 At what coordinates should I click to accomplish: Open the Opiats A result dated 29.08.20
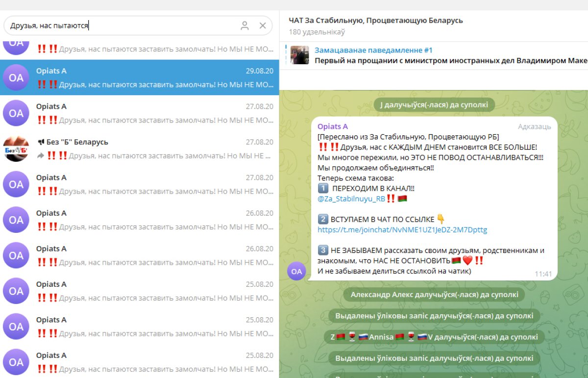click(140, 77)
